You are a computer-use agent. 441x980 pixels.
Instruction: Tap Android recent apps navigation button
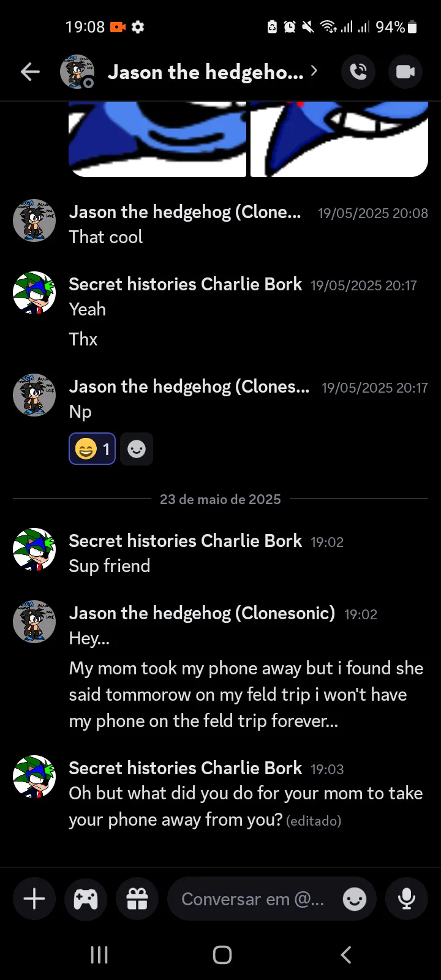[99, 954]
